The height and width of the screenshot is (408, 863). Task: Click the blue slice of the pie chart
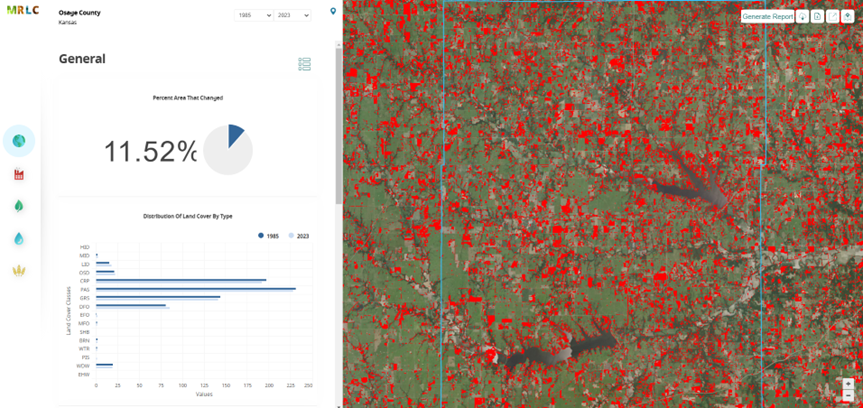[x=235, y=135]
